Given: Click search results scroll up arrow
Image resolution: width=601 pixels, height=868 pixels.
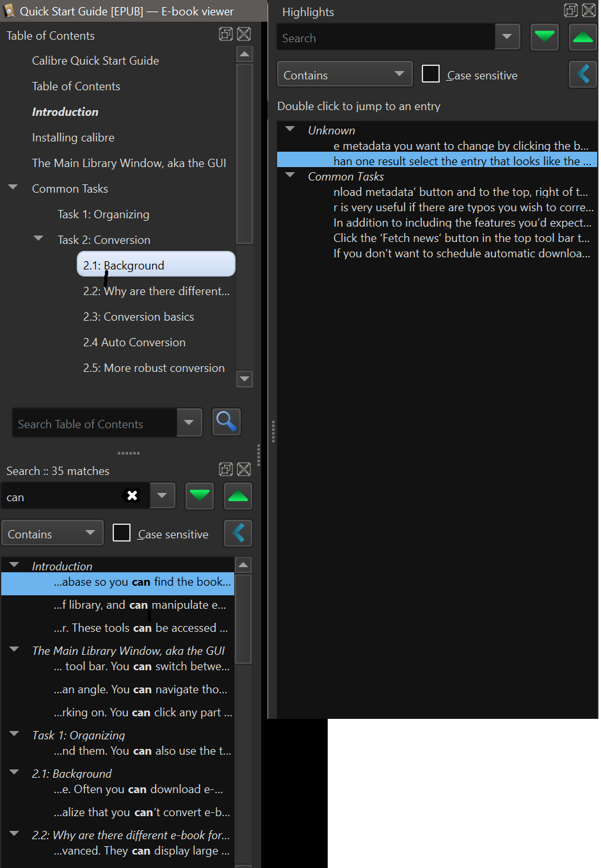Looking at the screenshot, I should 243,565.
